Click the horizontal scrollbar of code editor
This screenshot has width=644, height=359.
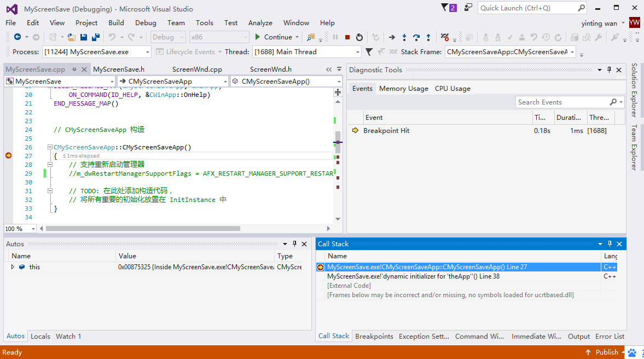point(143,228)
